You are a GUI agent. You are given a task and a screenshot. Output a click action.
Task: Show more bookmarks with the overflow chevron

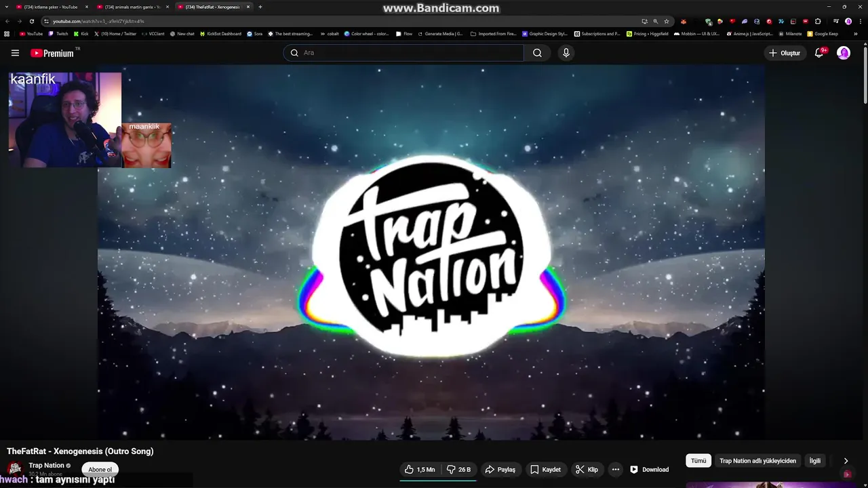click(856, 33)
